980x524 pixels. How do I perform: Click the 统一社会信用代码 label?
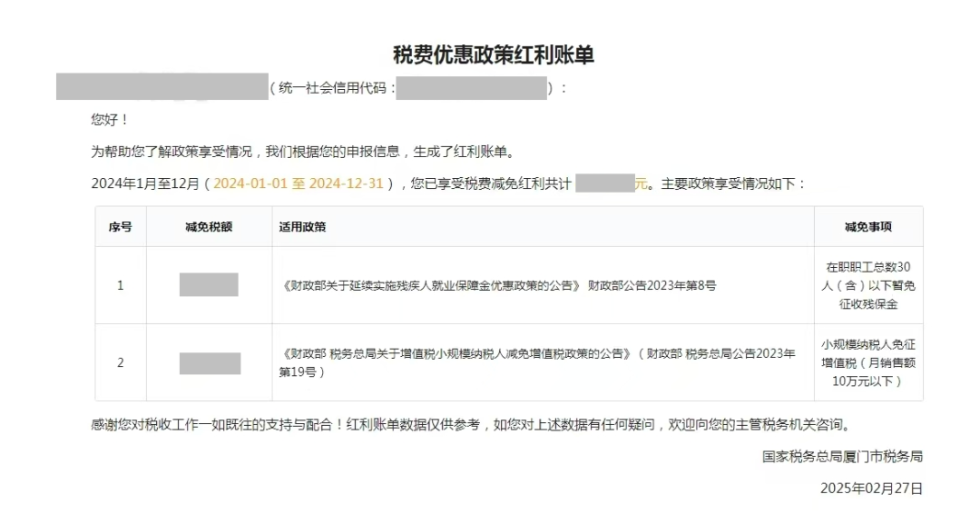tap(332, 88)
